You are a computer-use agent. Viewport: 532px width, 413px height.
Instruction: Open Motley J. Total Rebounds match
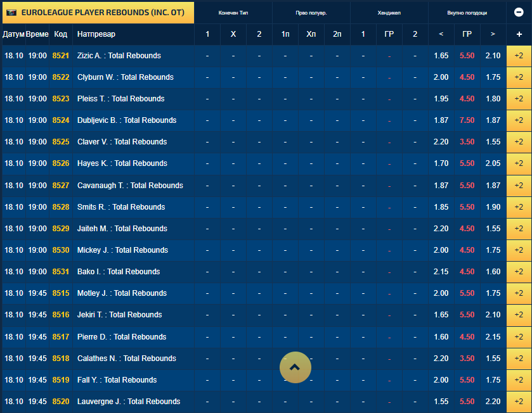click(x=122, y=293)
